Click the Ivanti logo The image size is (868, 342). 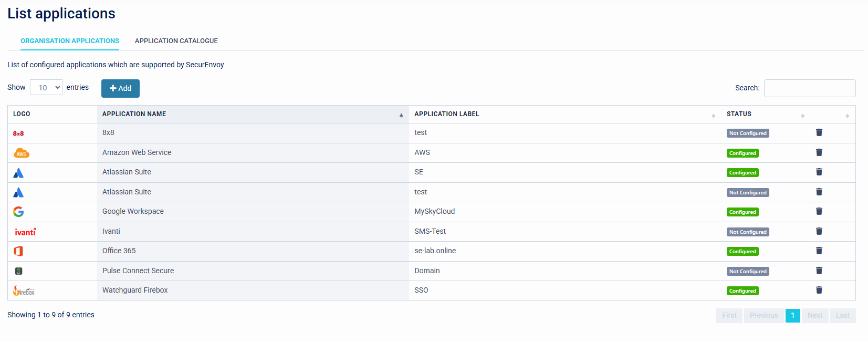(25, 232)
